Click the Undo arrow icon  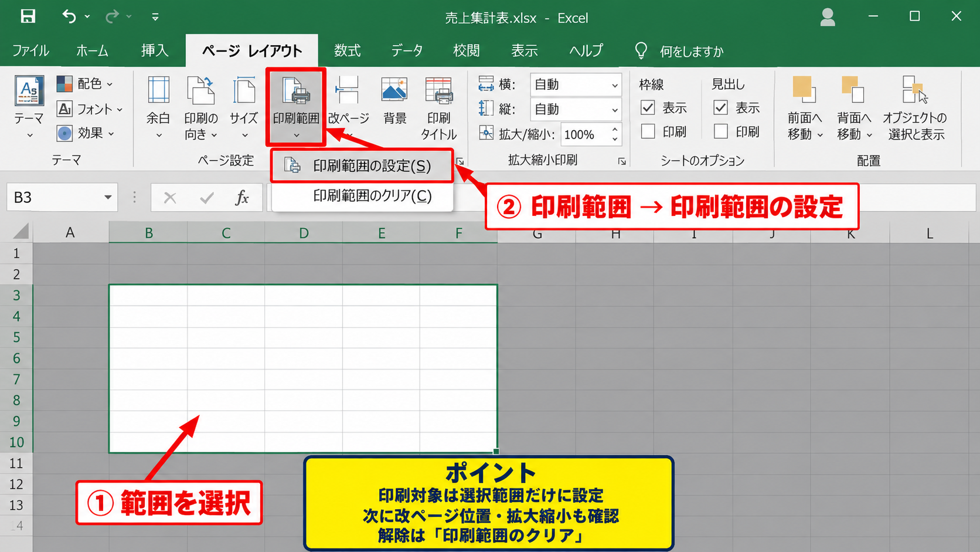(x=69, y=16)
